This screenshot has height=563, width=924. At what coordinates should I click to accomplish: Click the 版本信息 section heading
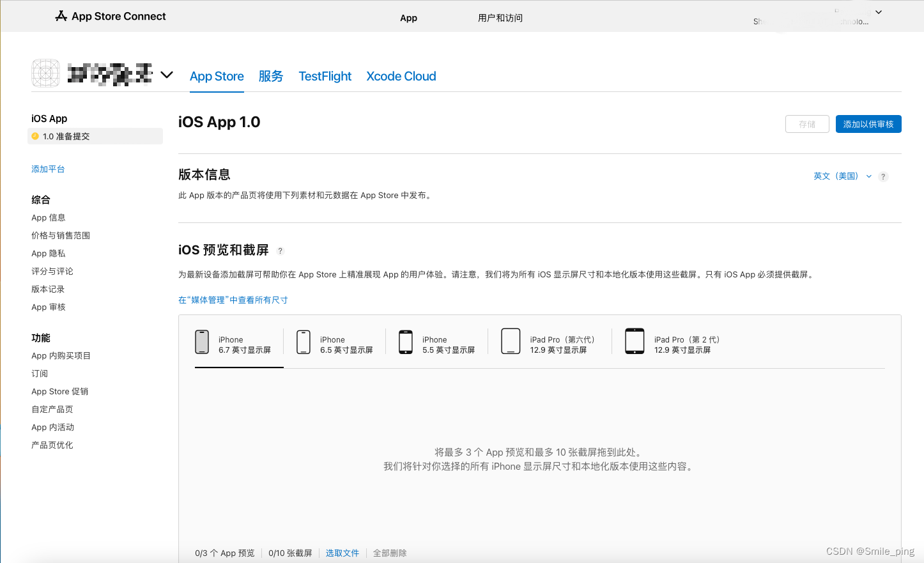tap(204, 174)
